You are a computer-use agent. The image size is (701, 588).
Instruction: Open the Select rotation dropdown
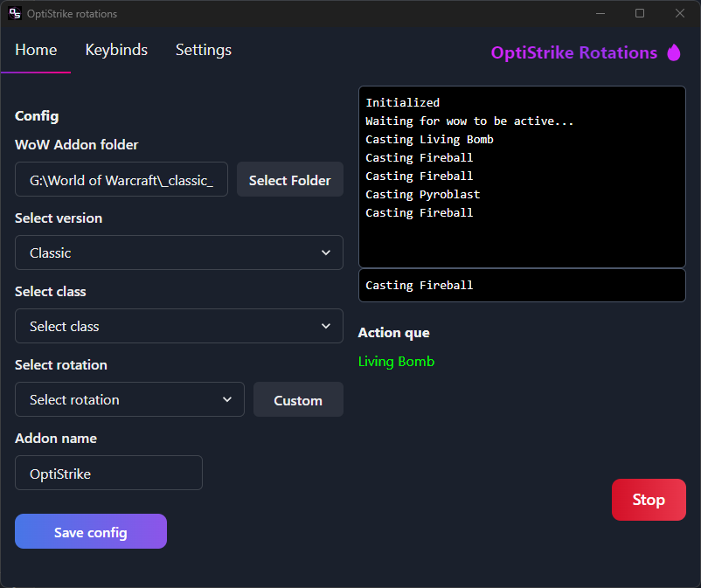click(129, 399)
